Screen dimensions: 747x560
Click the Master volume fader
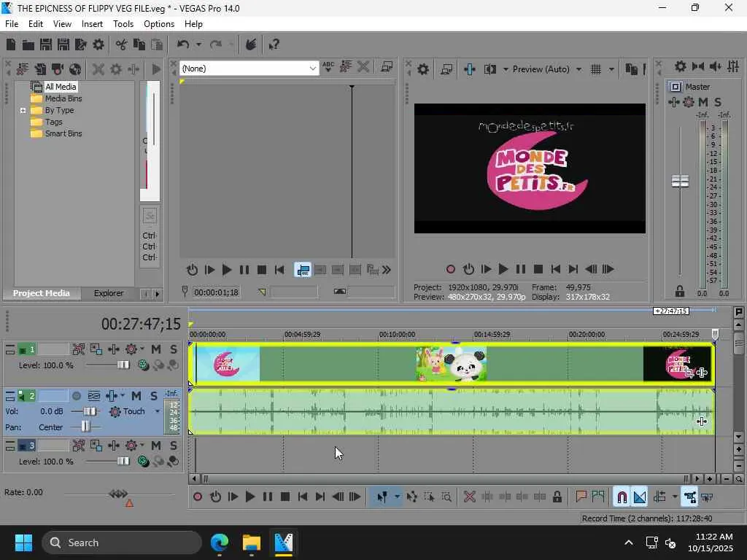[680, 182]
